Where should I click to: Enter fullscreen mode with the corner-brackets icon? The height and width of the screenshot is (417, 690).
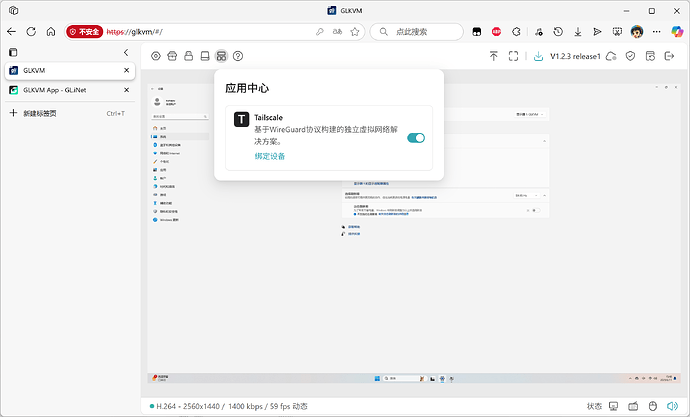point(513,56)
